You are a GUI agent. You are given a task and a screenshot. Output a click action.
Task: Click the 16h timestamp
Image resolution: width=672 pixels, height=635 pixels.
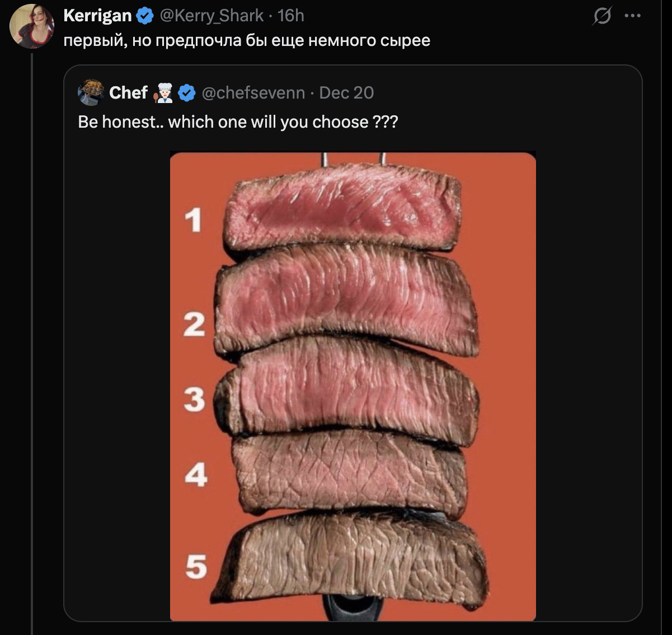291,16
